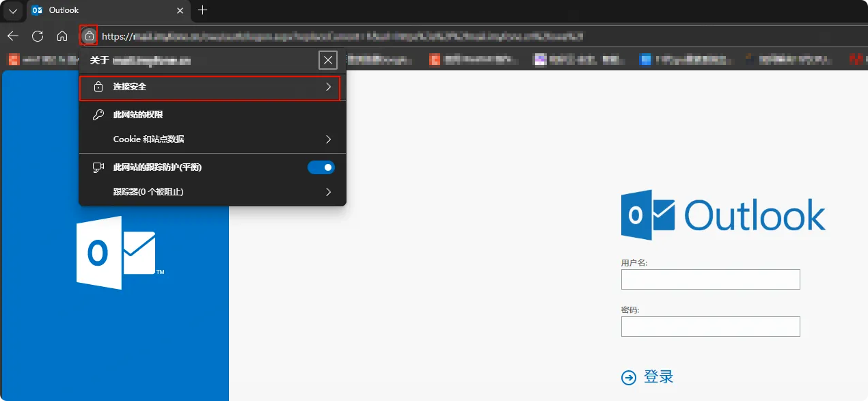Click the Outlook logo above login form

[723, 215]
